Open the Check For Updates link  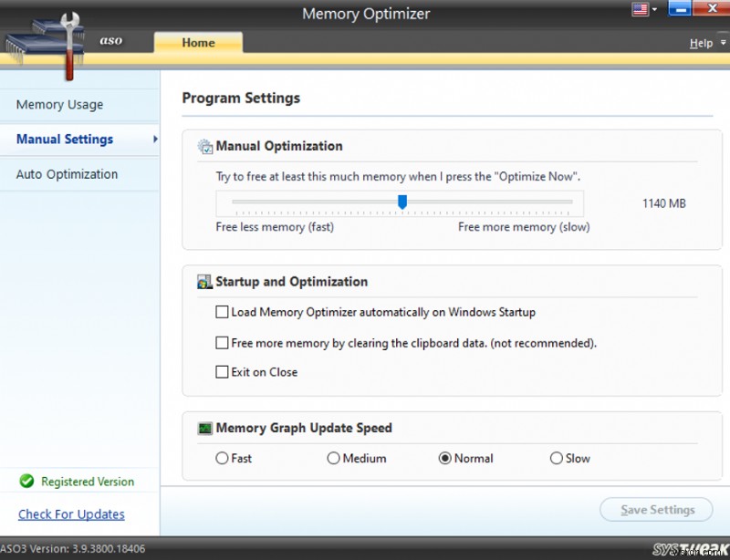(70, 514)
